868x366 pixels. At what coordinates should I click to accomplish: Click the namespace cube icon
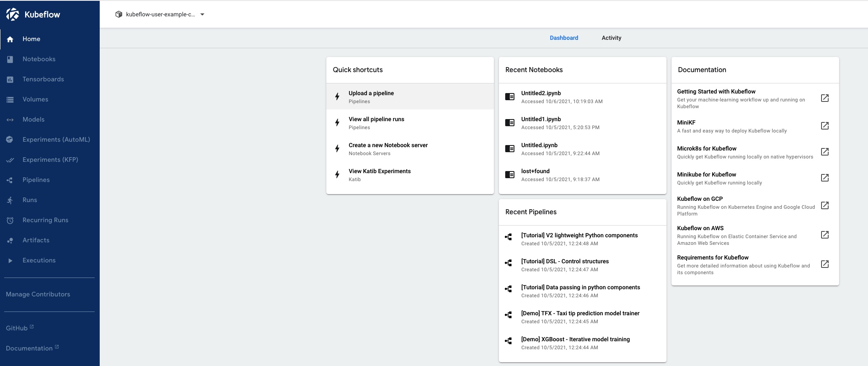point(119,14)
